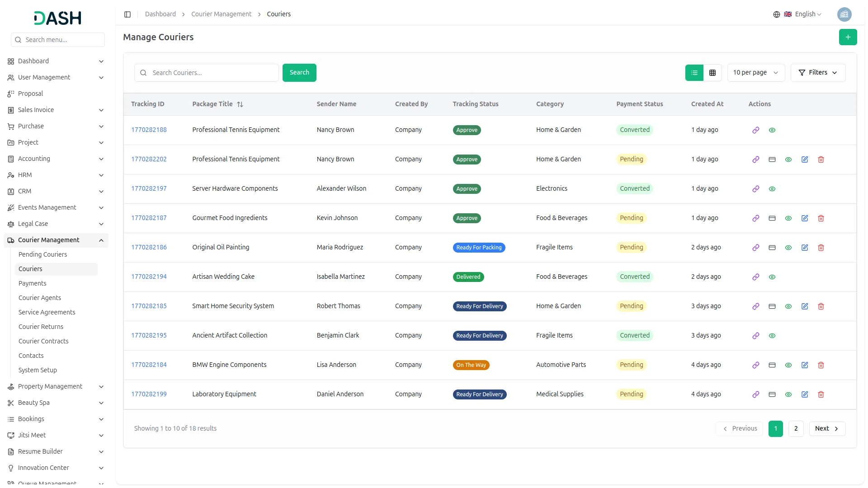This screenshot has height=488, width=868.
Task: Go to page 2 of results
Action: click(x=796, y=429)
